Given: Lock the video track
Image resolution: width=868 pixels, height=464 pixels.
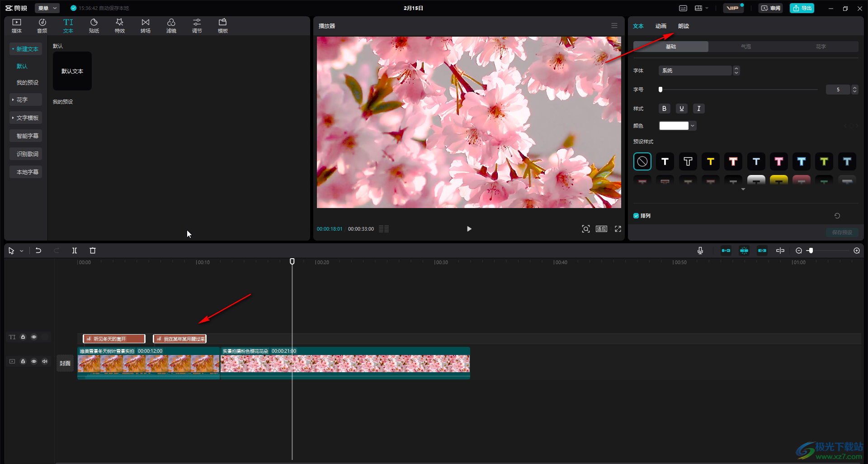Looking at the screenshot, I should [23, 361].
